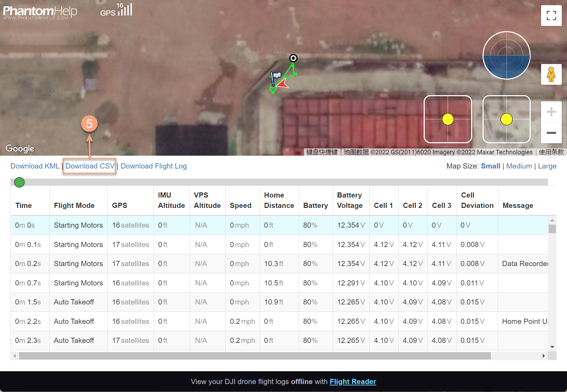Image resolution: width=567 pixels, height=392 pixels.
Task: Click the red drone position arrow
Action: point(283,84)
